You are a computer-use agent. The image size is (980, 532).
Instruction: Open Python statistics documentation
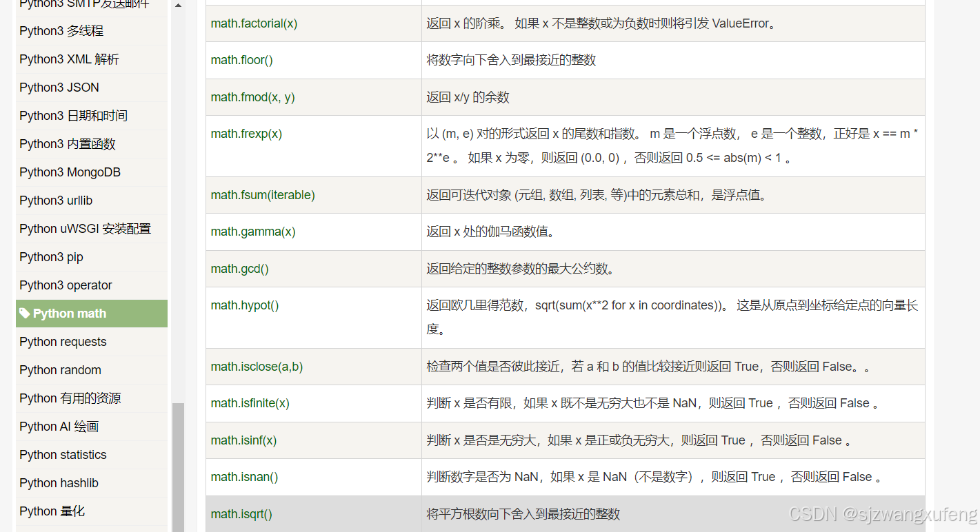click(x=63, y=455)
